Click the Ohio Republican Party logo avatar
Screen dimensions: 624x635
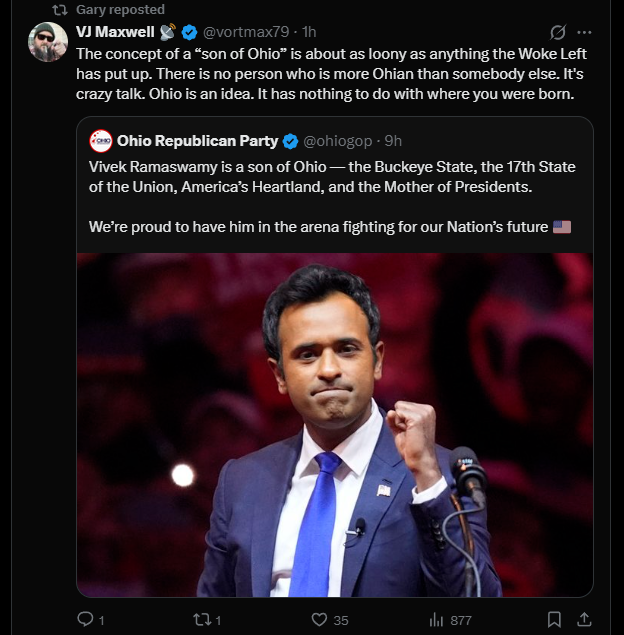pos(100,140)
